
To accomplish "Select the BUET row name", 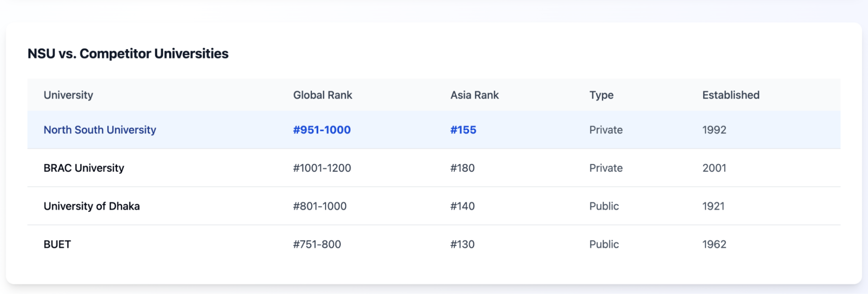I will (x=57, y=244).
